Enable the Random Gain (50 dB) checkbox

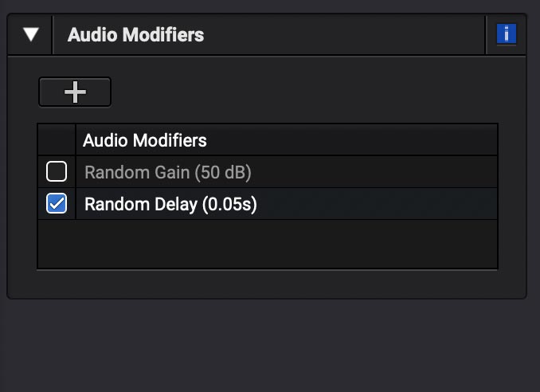(x=57, y=171)
